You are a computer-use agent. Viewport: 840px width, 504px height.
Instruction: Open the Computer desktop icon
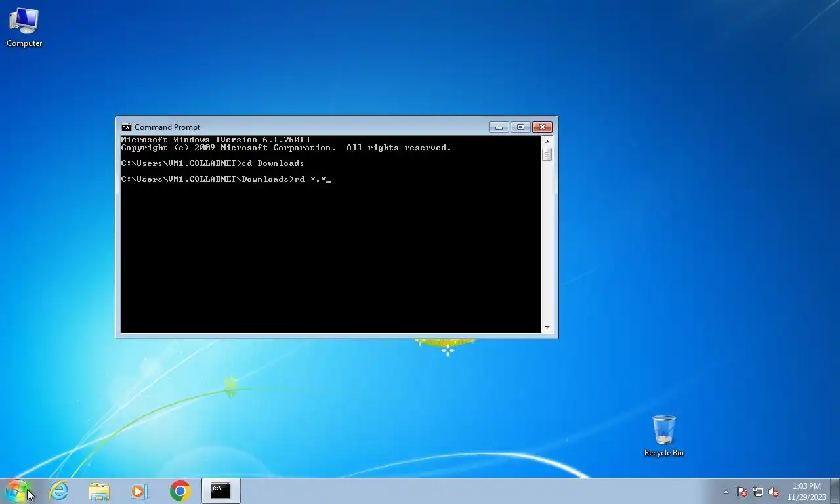24,28
